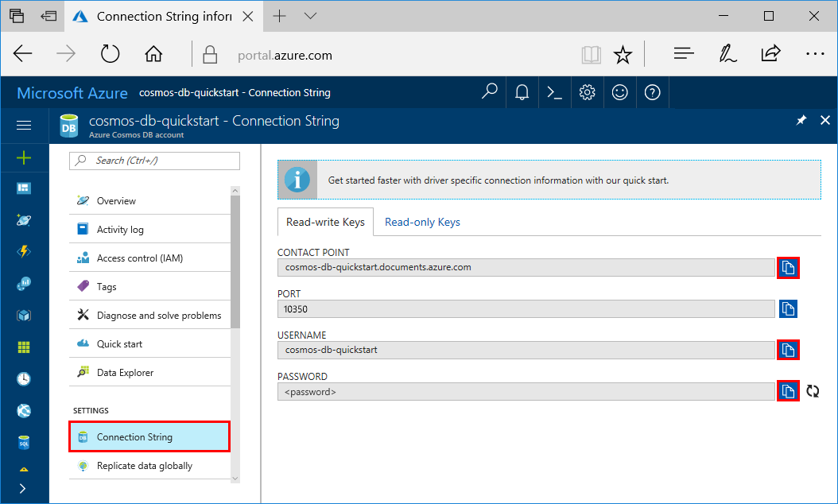The image size is (838, 504).
Task: Regenerate the password key
Action: pyautogui.click(x=813, y=391)
